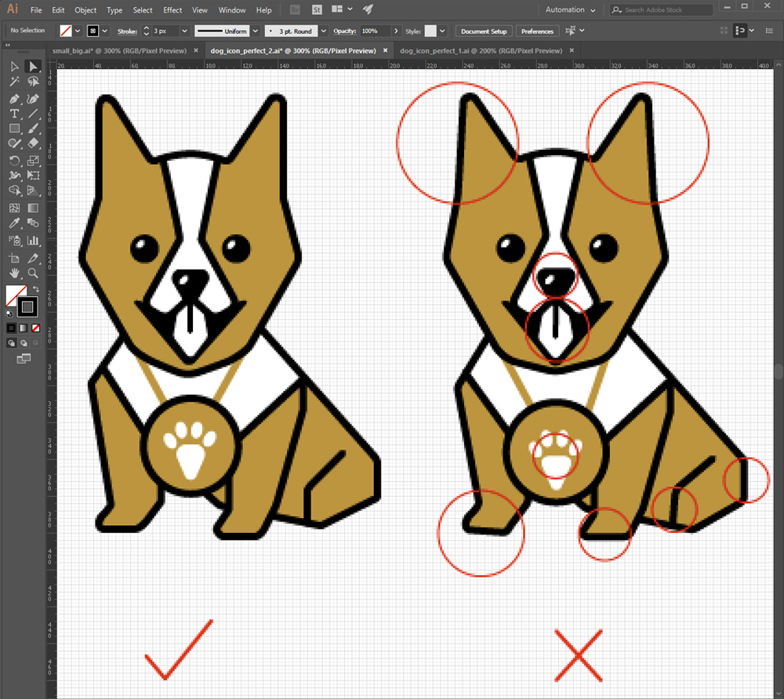Select the Pen tool
784x699 pixels.
point(14,99)
